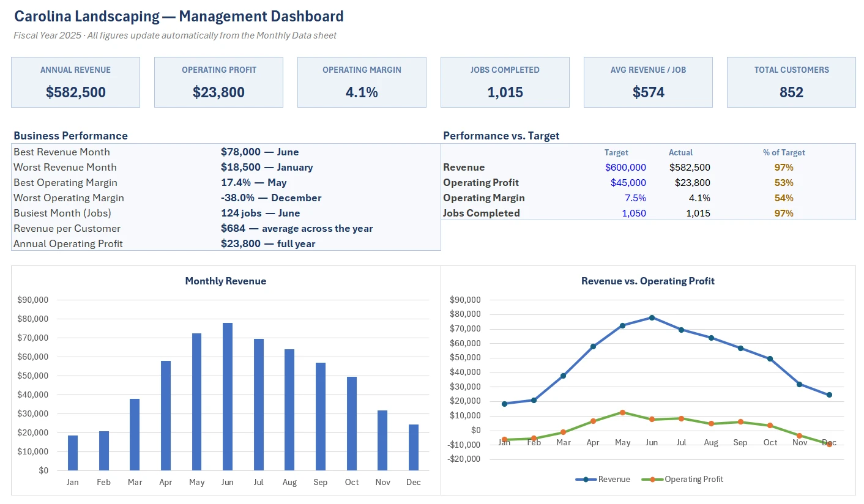
Task: Click the 'Worst Revenue Month' row label
Action: [x=65, y=167]
